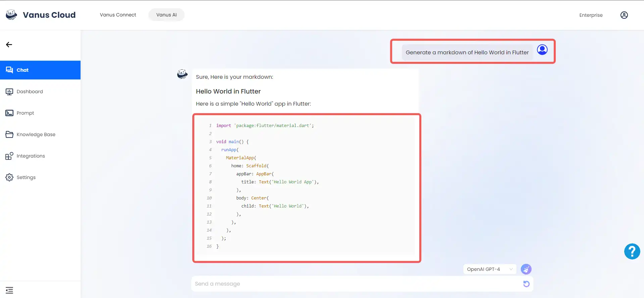This screenshot has height=298, width=644.
Task: Click the child: Text('Hello World') line
Action: click(275, 206)
